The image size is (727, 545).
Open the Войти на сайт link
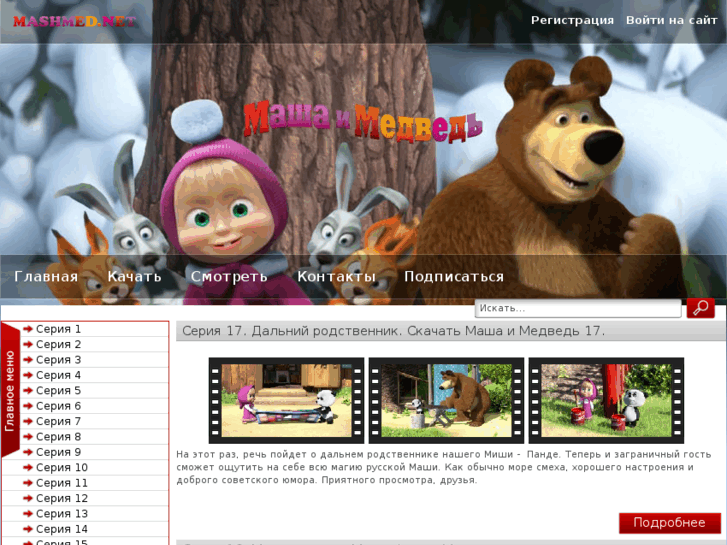click(x=671, y=20)
